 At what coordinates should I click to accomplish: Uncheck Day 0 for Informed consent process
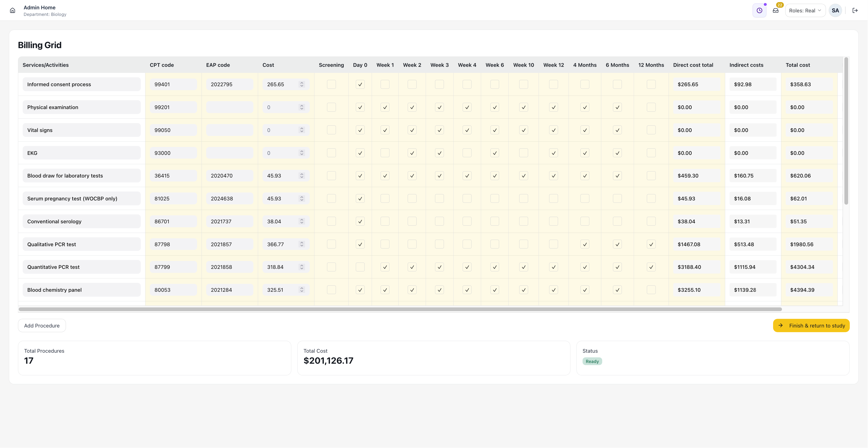360,85
